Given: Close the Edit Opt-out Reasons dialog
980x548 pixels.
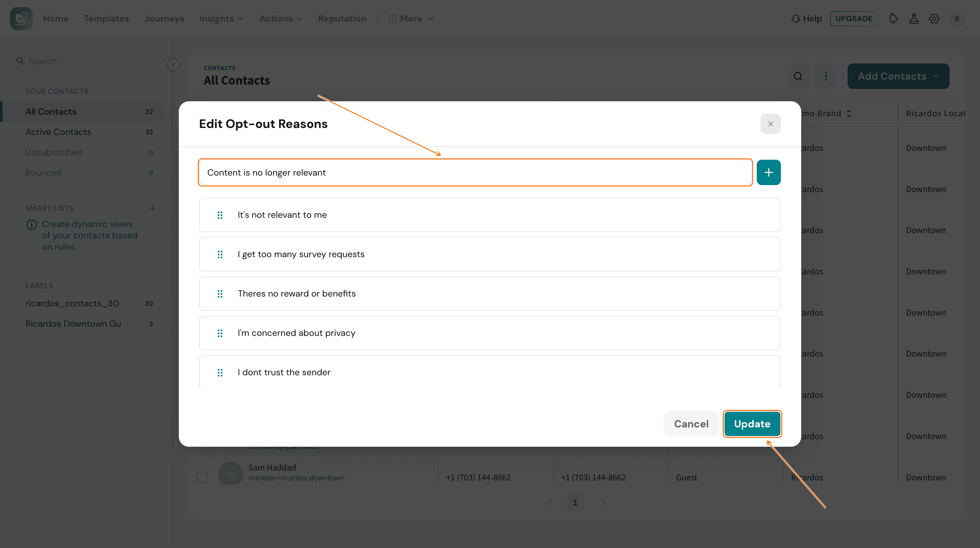Looking at the screenshot, I should pos(770,124).
